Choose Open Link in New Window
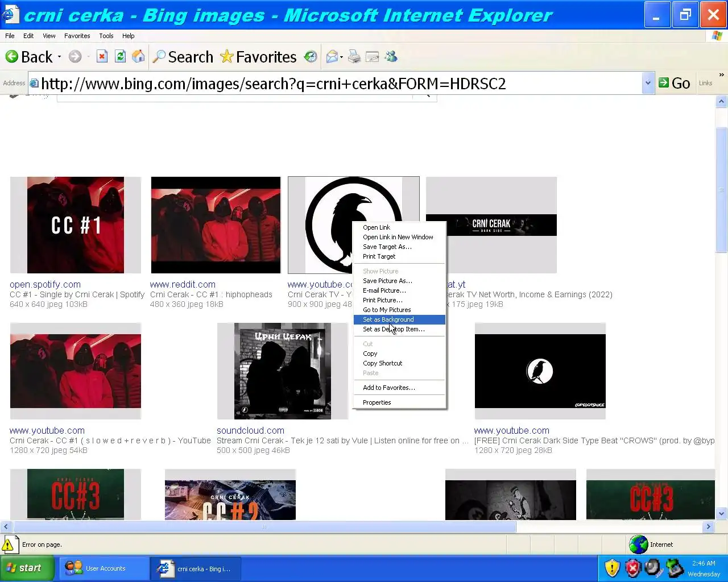The height and width of the screenshot is (582, 728). click(399, 237)
